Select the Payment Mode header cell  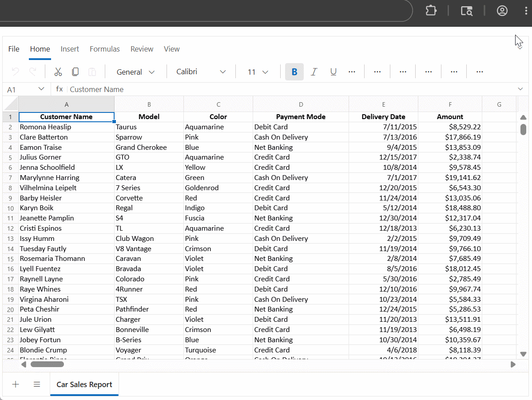coord(301,117)
